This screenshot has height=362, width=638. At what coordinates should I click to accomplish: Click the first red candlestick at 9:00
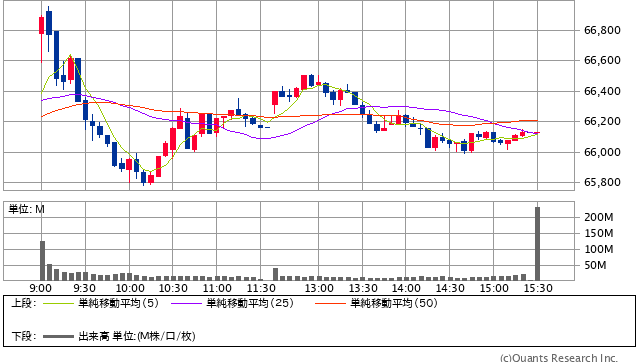pos(41,25)
